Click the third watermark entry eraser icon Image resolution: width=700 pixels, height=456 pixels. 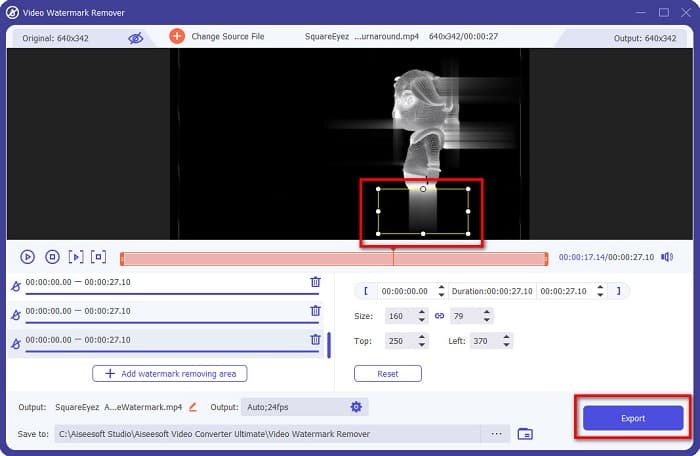[x=16, y=344]
